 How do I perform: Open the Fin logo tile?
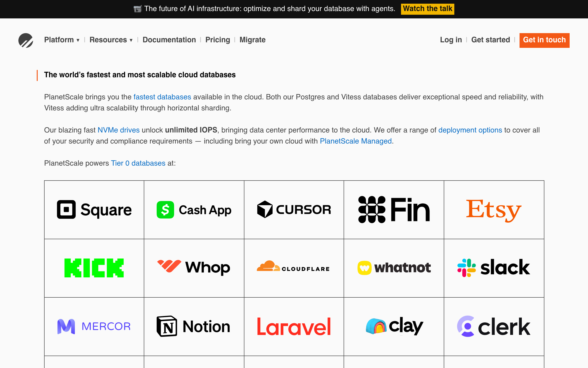click(x=394, y=210)
